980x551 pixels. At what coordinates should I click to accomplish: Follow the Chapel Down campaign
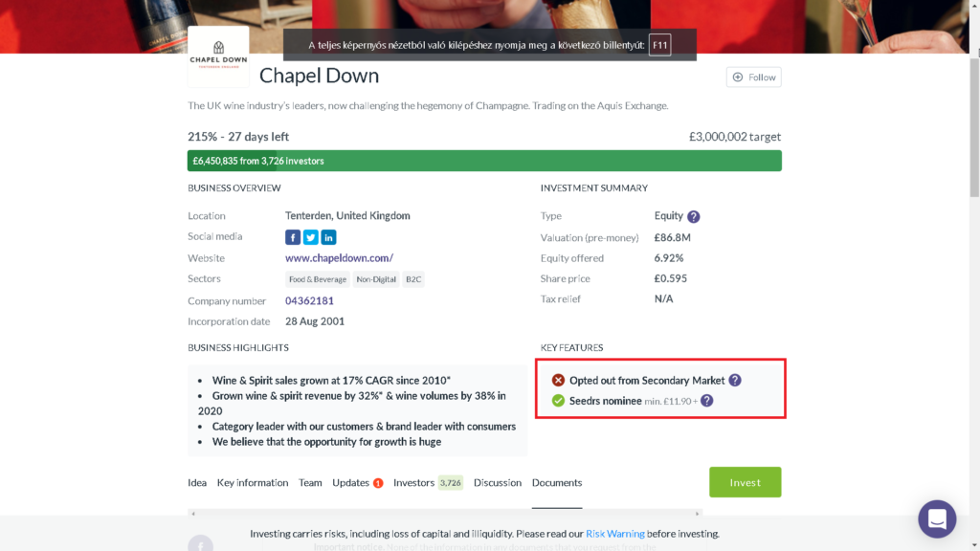pyautogui.click(x=753, y=77)
